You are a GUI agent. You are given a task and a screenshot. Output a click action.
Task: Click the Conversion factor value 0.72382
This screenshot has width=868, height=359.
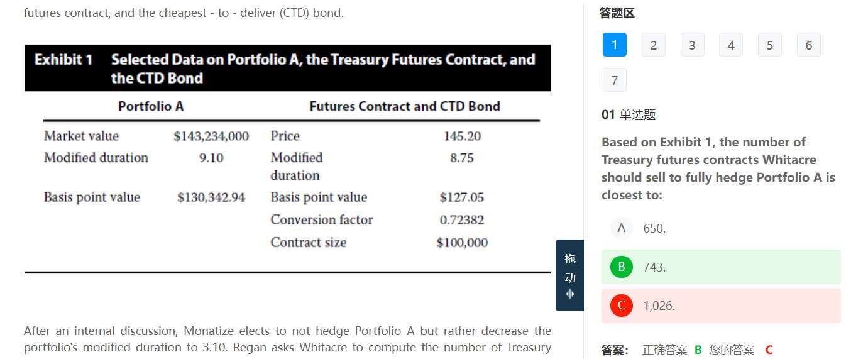461,220
